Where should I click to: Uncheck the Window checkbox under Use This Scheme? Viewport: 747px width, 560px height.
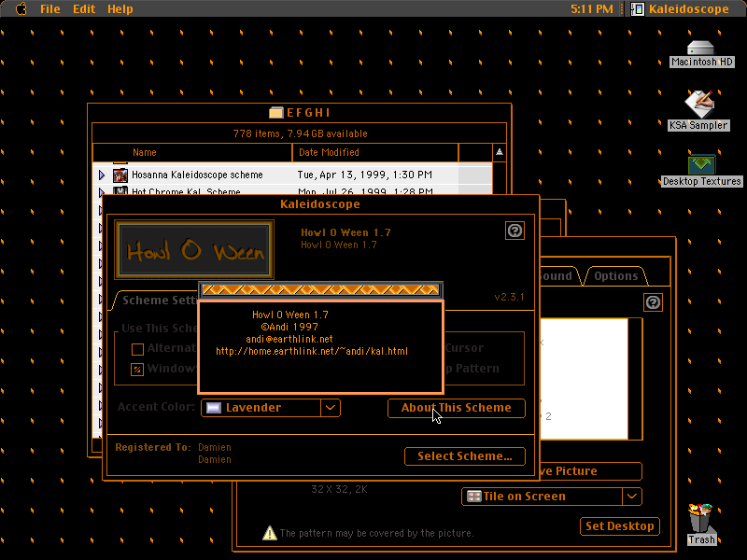[x=137, y=370]
